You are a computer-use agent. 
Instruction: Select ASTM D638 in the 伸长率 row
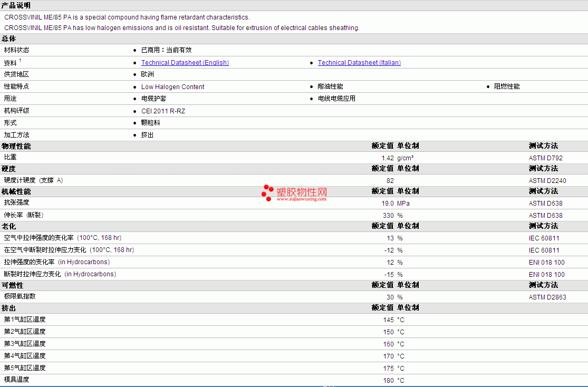click(546, 215)
